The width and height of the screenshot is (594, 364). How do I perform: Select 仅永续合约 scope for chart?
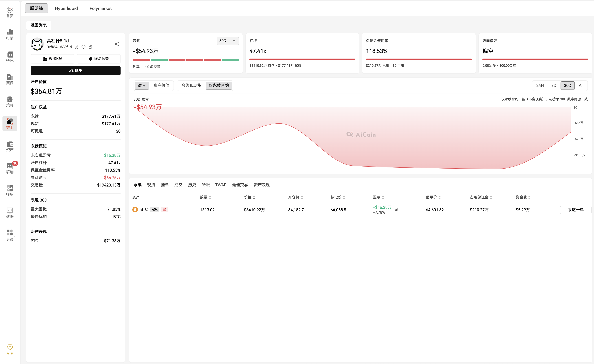[x=219, y=85]
